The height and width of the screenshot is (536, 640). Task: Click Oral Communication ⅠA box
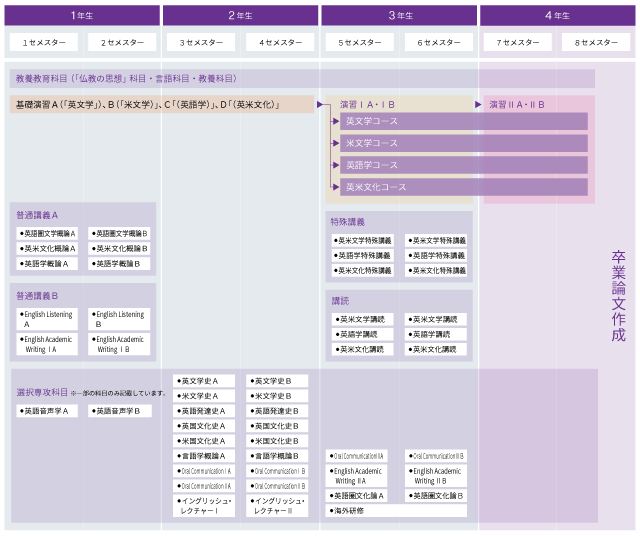point(204,471)
